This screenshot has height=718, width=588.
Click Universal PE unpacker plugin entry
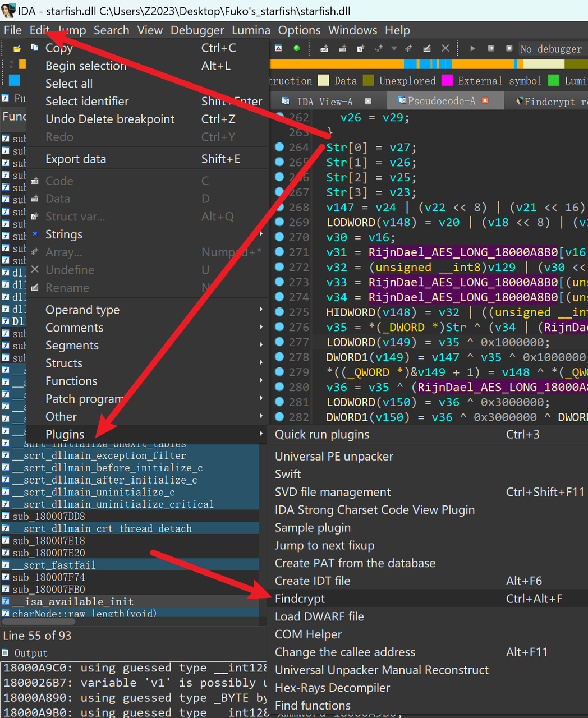pyautogui.click(x=428, y=457)
